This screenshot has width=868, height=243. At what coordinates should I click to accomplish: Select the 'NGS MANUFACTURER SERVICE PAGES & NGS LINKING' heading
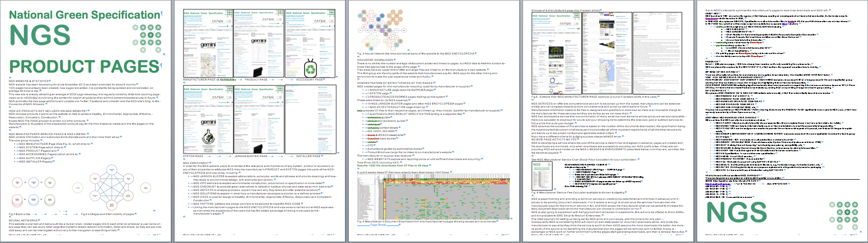[x=48, y=134]
